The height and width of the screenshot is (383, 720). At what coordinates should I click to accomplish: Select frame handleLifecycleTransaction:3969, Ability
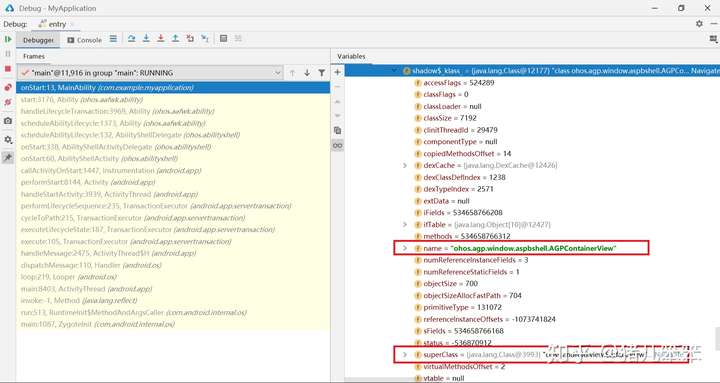click(173, 112)
